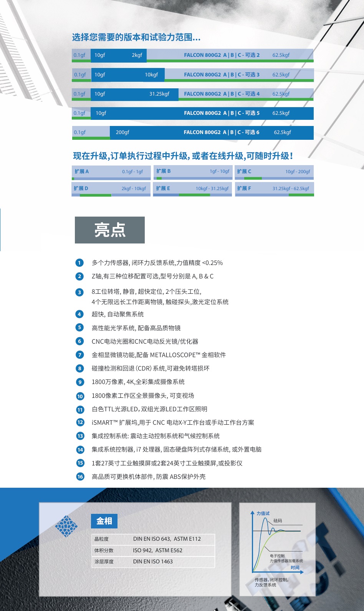The image size is (364, 611).
Task: Choose the 扩展 A 0.1gf-1gf upgrade box
Action: tap(111, 172)
